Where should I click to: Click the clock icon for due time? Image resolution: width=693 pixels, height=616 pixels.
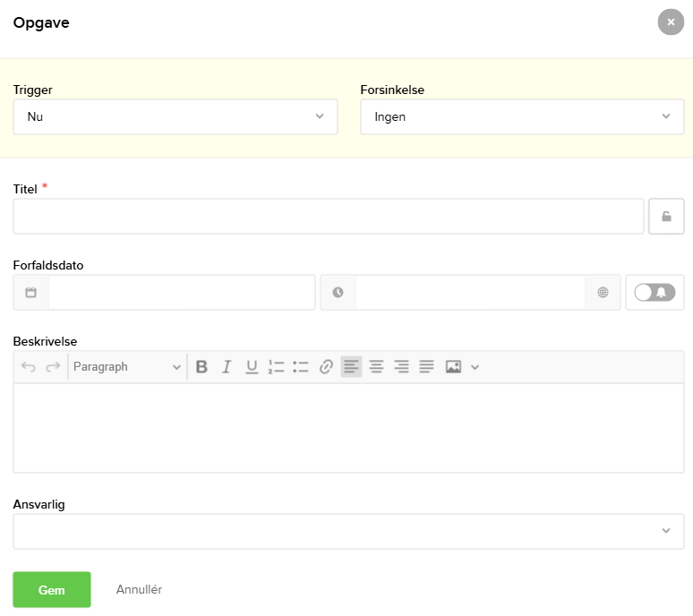338,293
